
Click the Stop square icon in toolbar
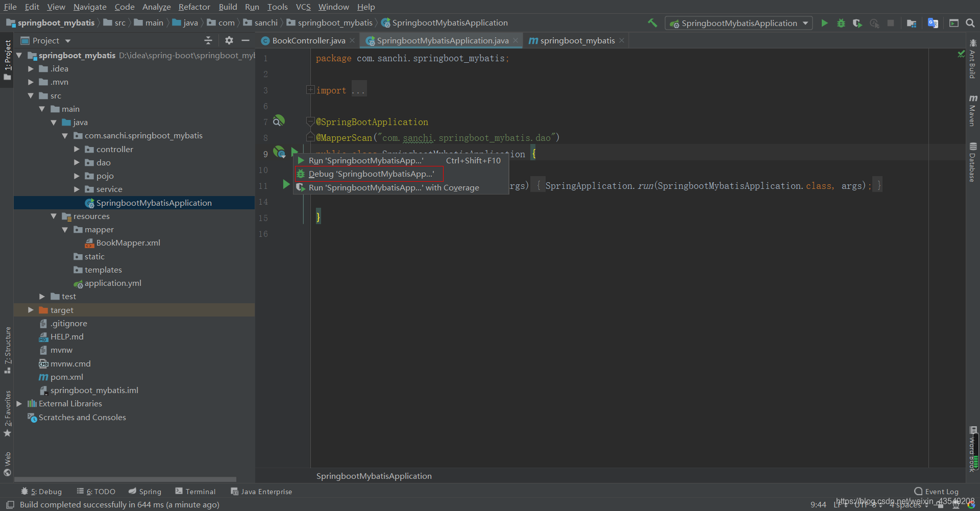click(891, 23)
